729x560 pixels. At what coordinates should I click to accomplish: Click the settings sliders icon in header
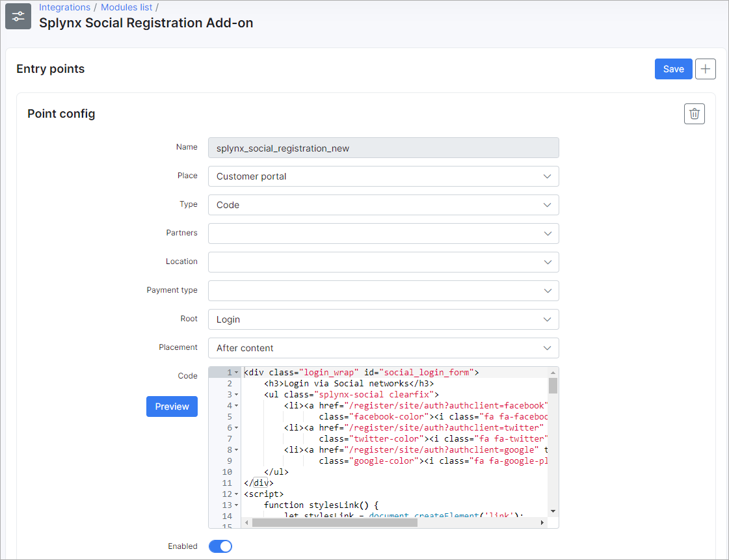18,16
